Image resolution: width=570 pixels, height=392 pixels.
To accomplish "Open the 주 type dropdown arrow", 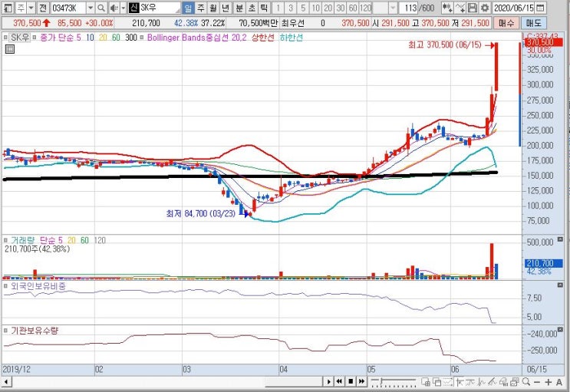I will coord(31,8).
